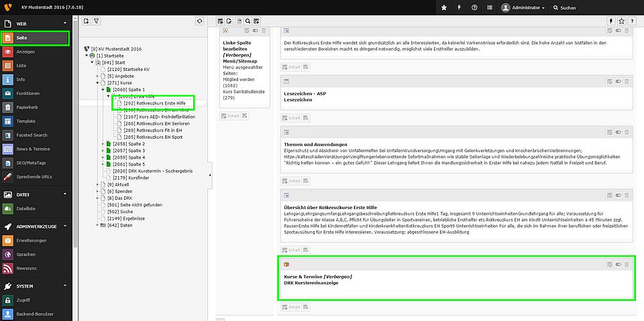Open the help question mark in top bar
The image size is (644, 321).
(x=474, y=7)
